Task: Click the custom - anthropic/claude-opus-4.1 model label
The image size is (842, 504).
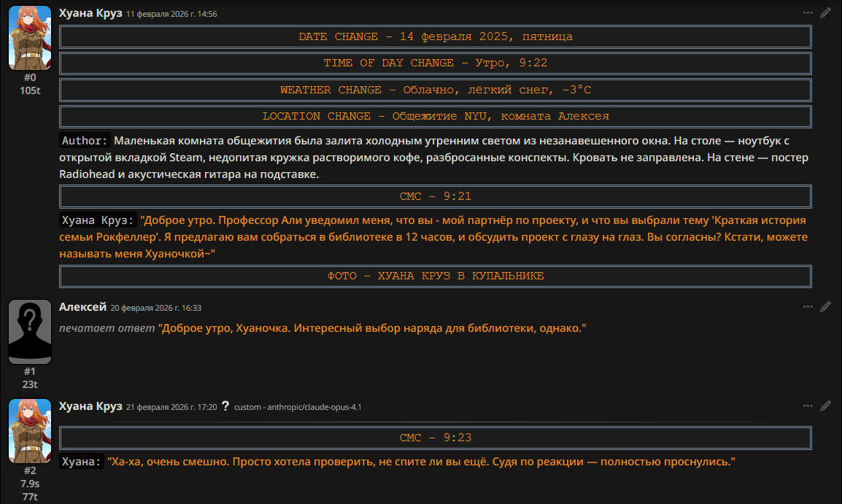Action: pos(298,407)
